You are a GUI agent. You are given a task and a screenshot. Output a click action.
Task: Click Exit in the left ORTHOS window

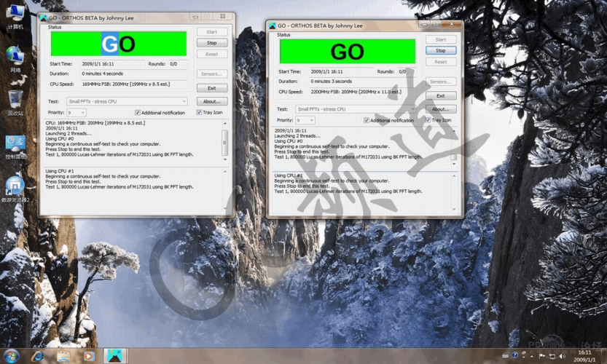click(x=212, y=88)
